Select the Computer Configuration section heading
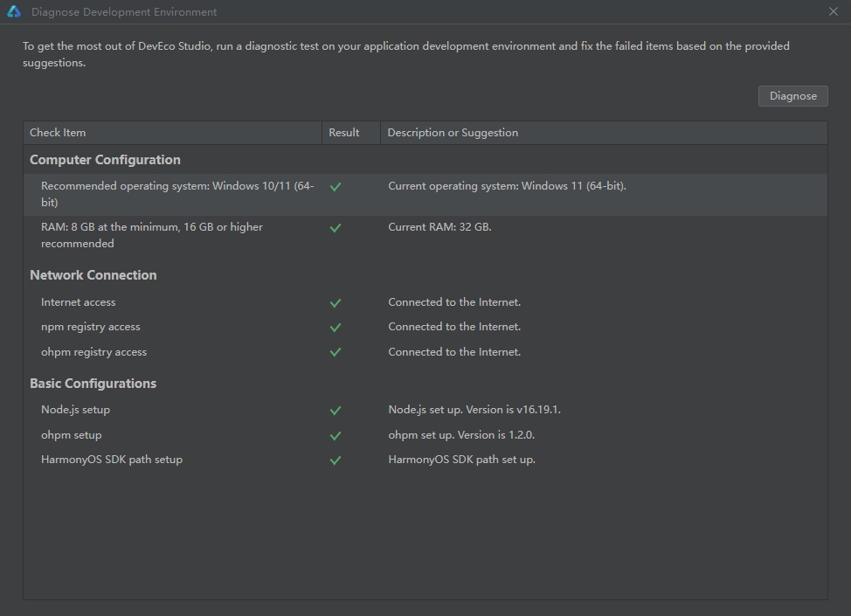Viewport: 851px width, 616px height. (x=105, y=160)
